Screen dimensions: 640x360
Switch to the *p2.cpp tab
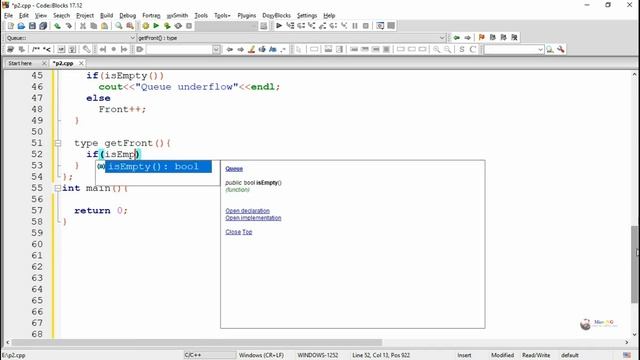63,63
